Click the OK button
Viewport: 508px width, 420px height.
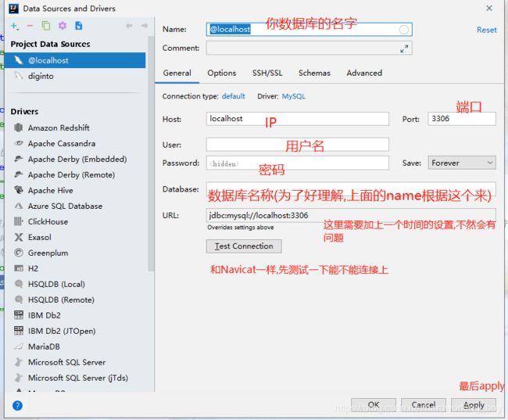(x=374, y=405)
